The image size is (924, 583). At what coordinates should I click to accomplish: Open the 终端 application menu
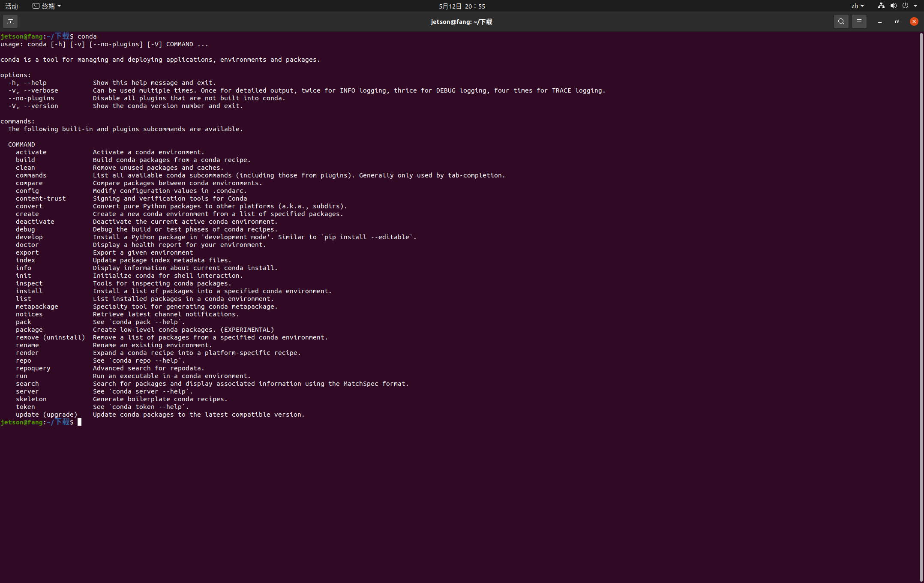(47, 6)
